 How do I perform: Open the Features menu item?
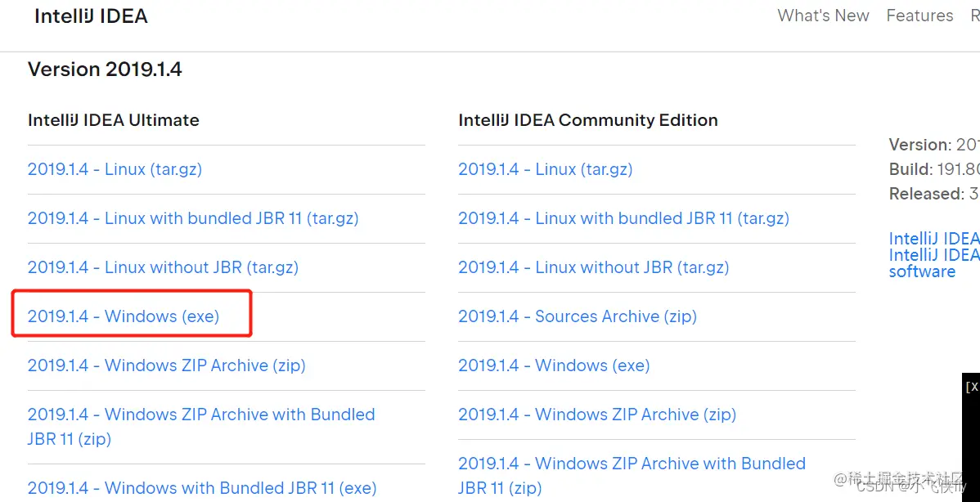[919, 16]
